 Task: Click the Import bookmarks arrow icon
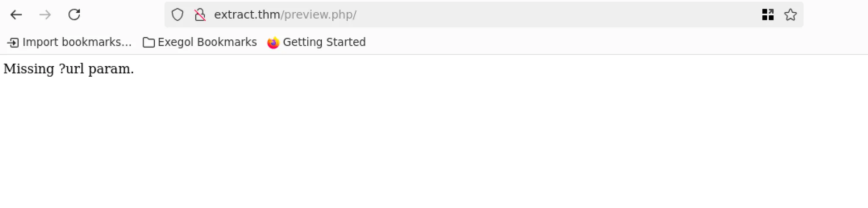click(x=13, y=42)
